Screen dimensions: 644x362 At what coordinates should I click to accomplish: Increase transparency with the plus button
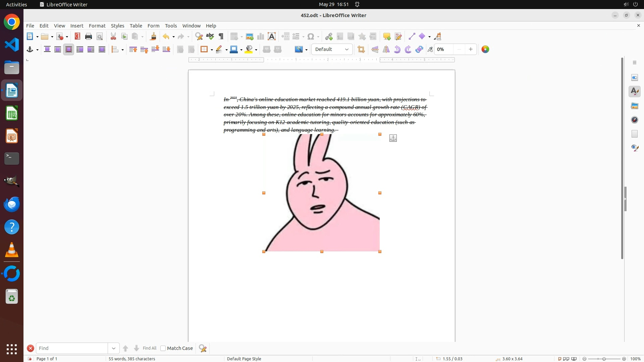(x=471, y=50)
